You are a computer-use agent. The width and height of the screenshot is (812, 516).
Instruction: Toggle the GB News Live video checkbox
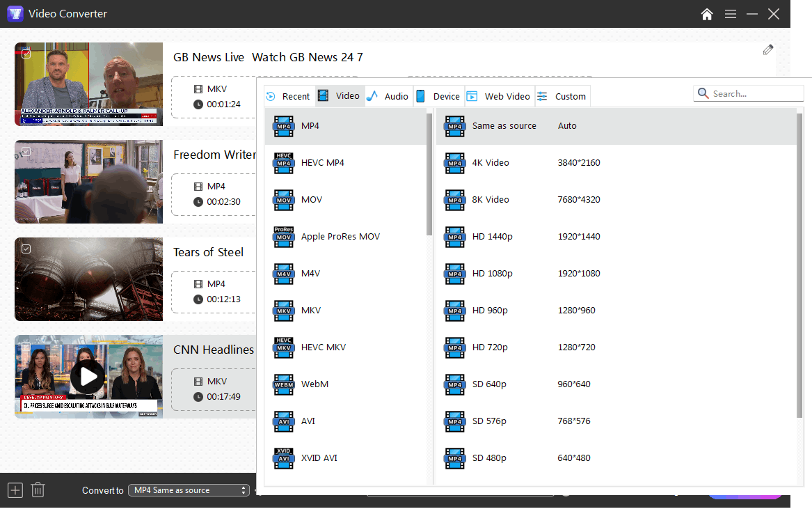point(26,54)
